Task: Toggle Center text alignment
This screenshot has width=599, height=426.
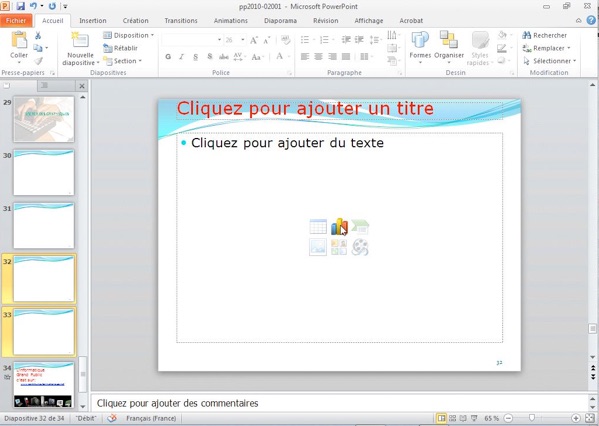Action: (x=318, y=57)
